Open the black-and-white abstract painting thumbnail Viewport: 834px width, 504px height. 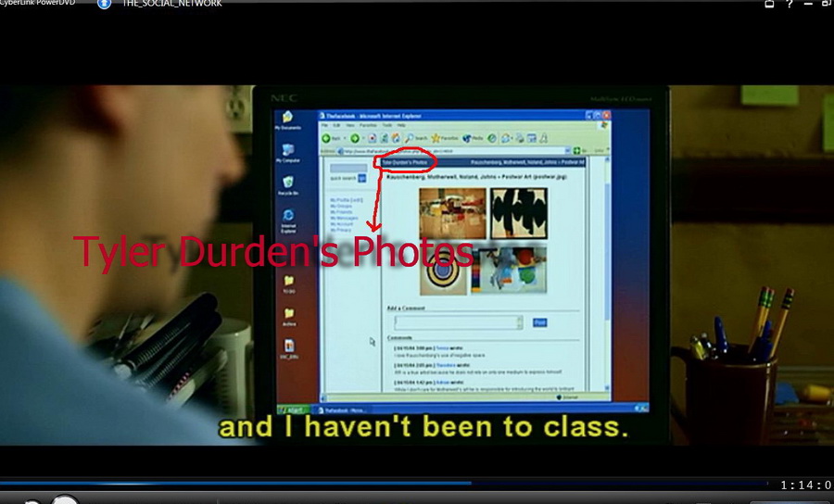click(x=519, y=213)
